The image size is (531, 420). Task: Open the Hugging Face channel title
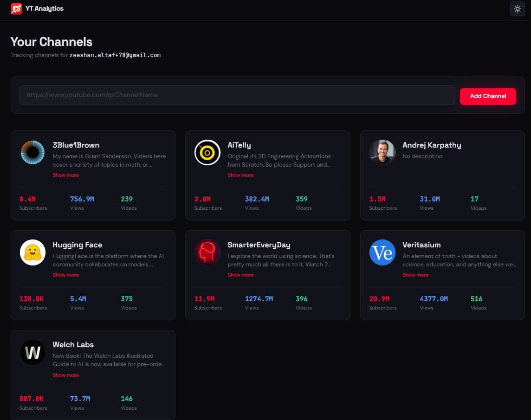(x=77, y=245)
